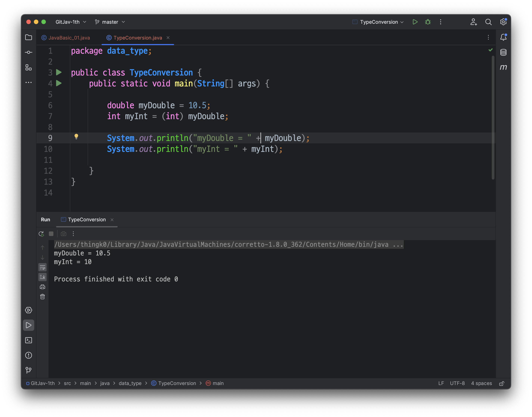532x417 pixels.
Task: Open the Project tool window folder icon
Action: pyautogui.click(x=29, y=37)
